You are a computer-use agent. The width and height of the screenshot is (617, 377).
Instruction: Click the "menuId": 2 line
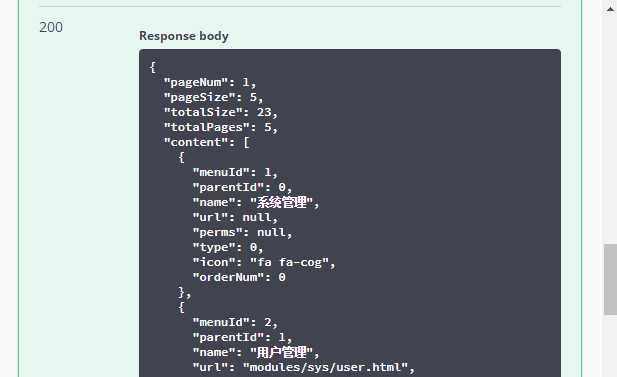point(235,322)
